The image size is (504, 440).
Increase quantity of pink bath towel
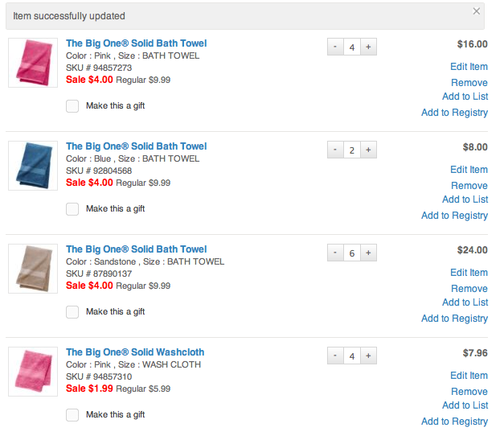[368, 47]
